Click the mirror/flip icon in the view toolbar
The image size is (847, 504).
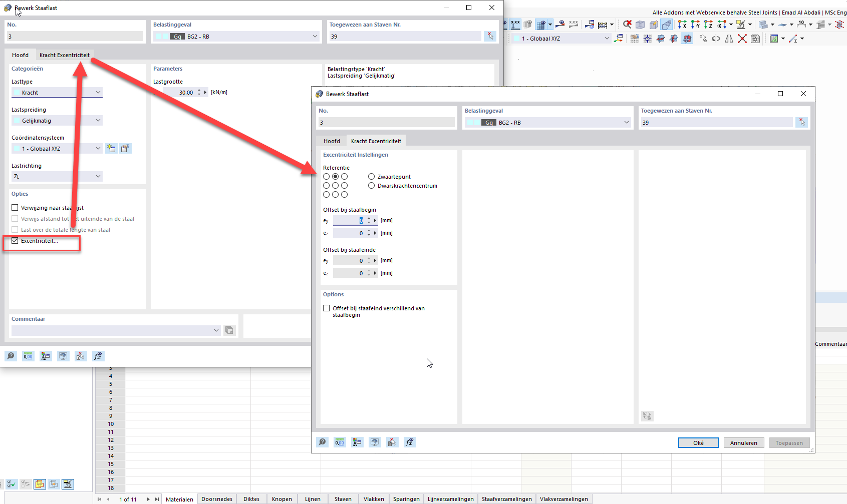click(729, 38)
